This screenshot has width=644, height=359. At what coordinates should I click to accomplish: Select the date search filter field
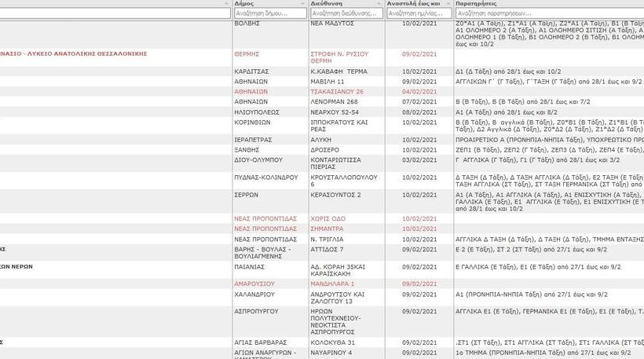419,13
